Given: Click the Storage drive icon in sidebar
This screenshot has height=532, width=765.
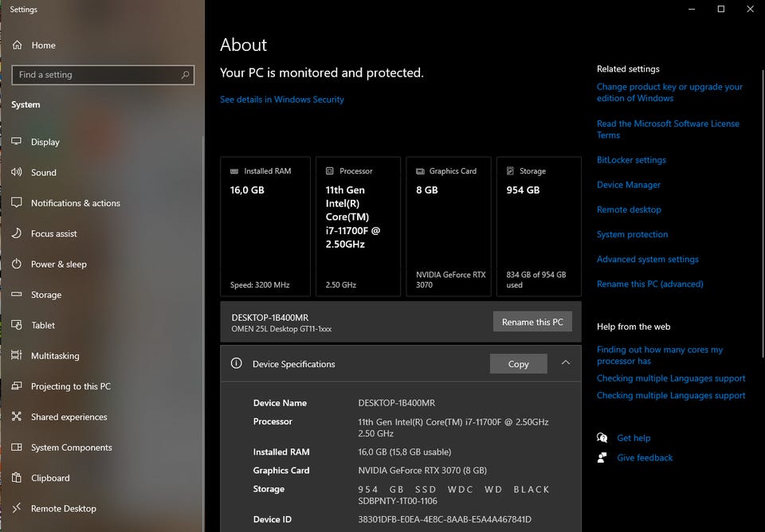Looking at the screenshot, I should (x=17, y=294).
